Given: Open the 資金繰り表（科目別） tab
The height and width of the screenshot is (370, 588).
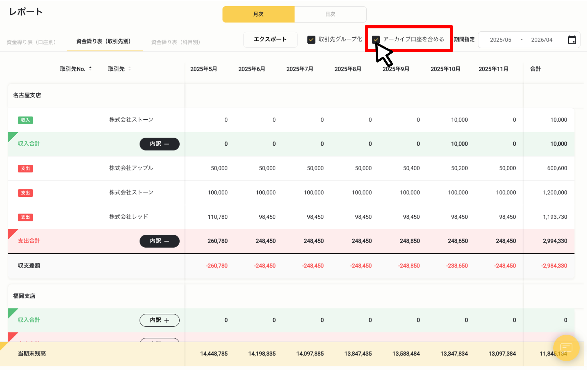Looking at the screenshot, I should (x=175, y=42).
